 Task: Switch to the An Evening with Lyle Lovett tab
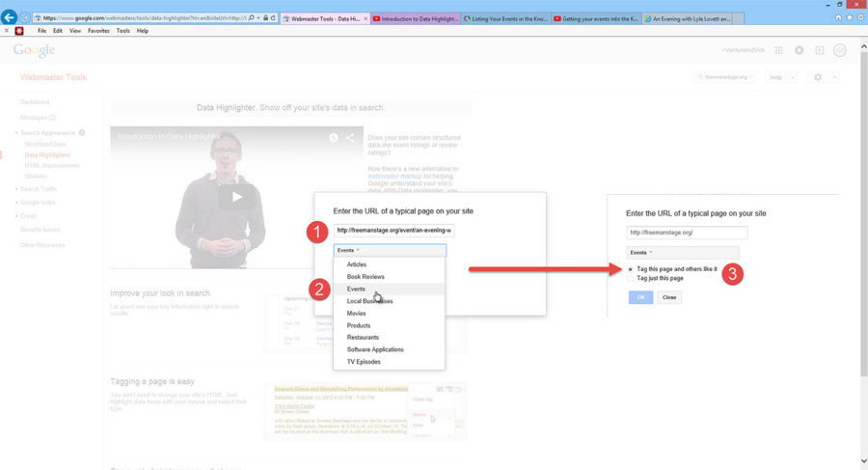(x=687, y=19)
